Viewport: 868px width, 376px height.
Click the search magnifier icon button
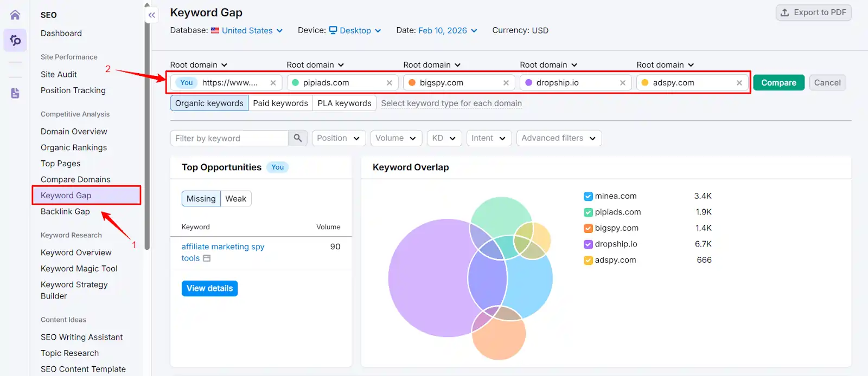(298, 138)
